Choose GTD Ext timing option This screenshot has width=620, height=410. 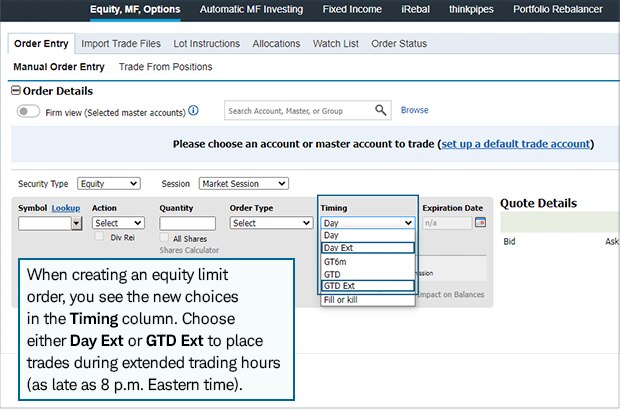click(x=367, y=286)
